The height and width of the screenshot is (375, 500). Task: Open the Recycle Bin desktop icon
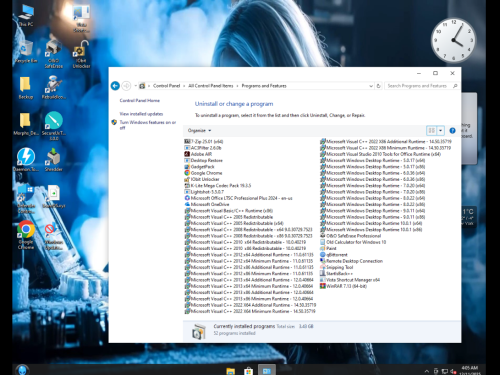point(25,52)
